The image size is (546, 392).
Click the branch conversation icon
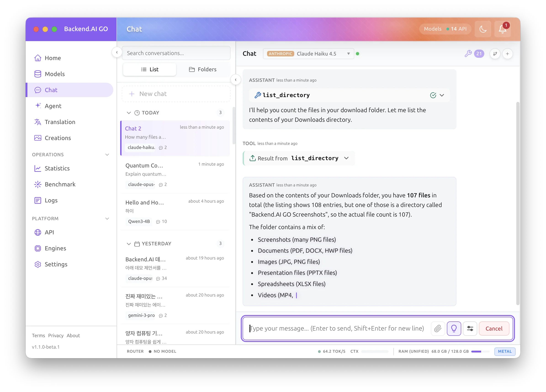[x=495, y=54]
